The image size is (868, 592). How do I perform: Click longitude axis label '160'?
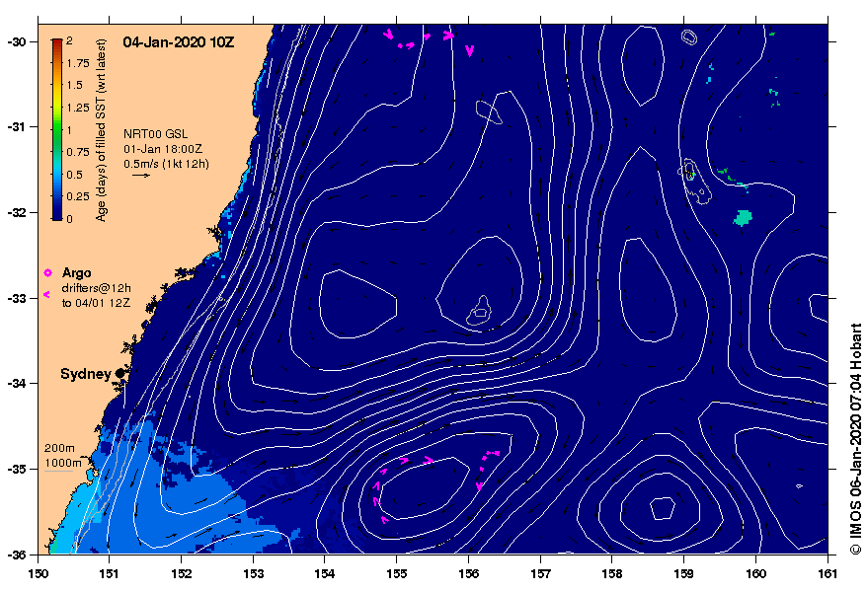click(755, 573)
